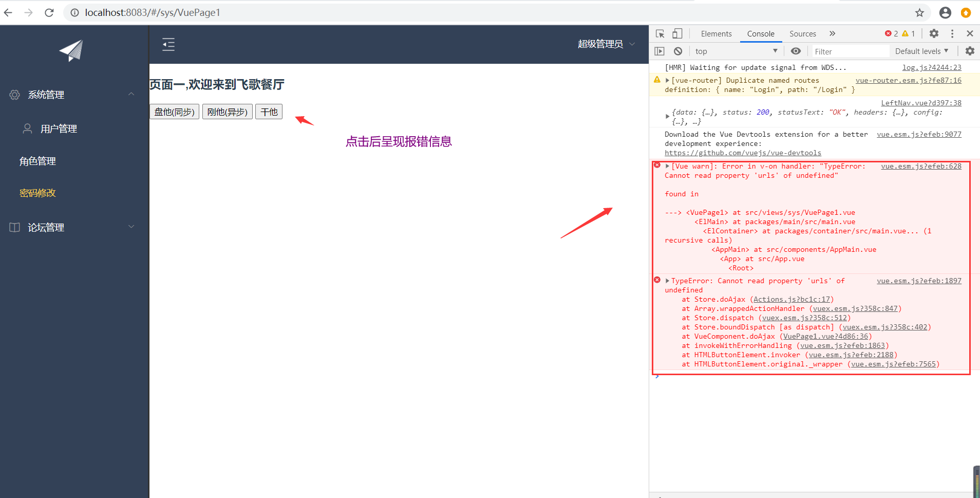Click the gear icon beside 系统管理
The height and width of the screenshot is (498, 980).
pos(15,95)
